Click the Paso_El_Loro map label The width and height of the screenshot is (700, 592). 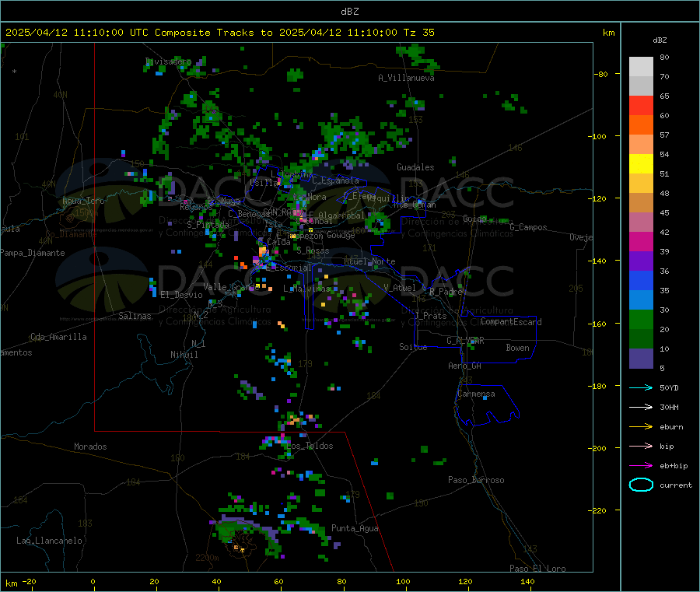click(537, 569)
